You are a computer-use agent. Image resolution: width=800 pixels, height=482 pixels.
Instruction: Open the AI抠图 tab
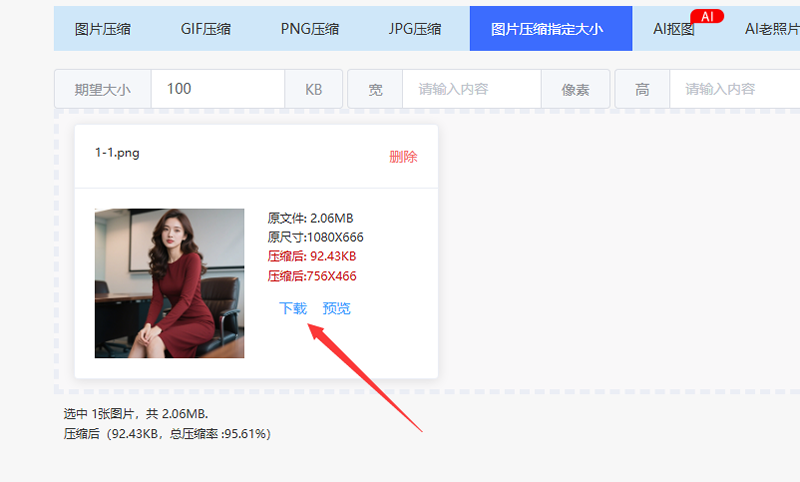(x=673, y=30)
